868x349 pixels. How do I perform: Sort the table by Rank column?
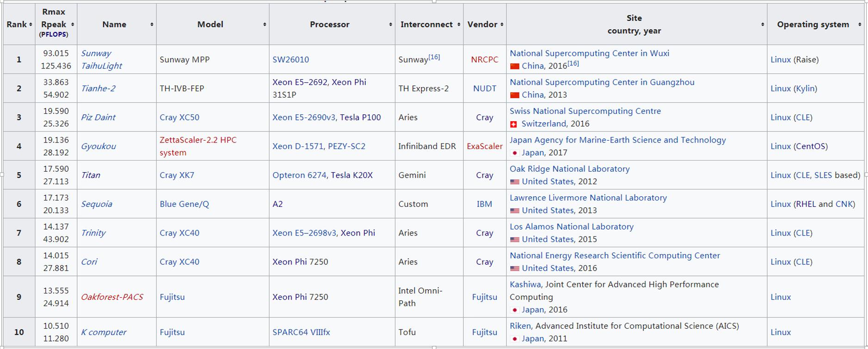pyautogui.click(x=31, y=25)
